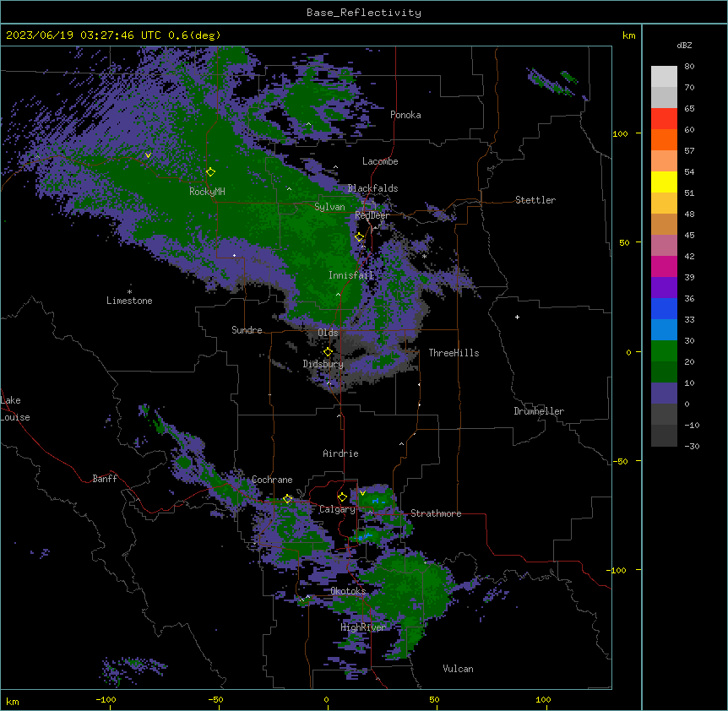Click the ThreeHills town label
This screenshot has width=728, height=711.
(x=454, y=353)
